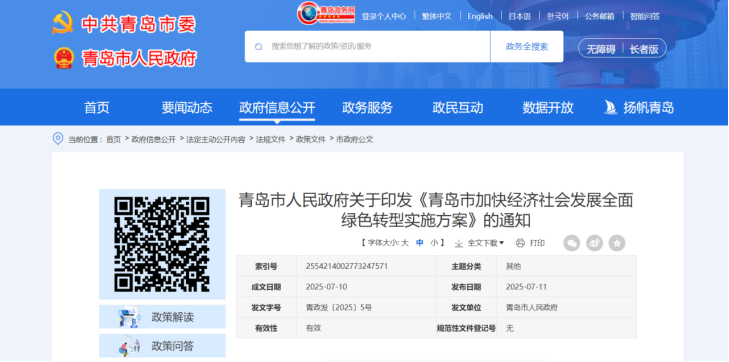Click the 政策问答 illustration icon
Image resolution: width=729 pixels, height=362 pixels.
point(130,346)
